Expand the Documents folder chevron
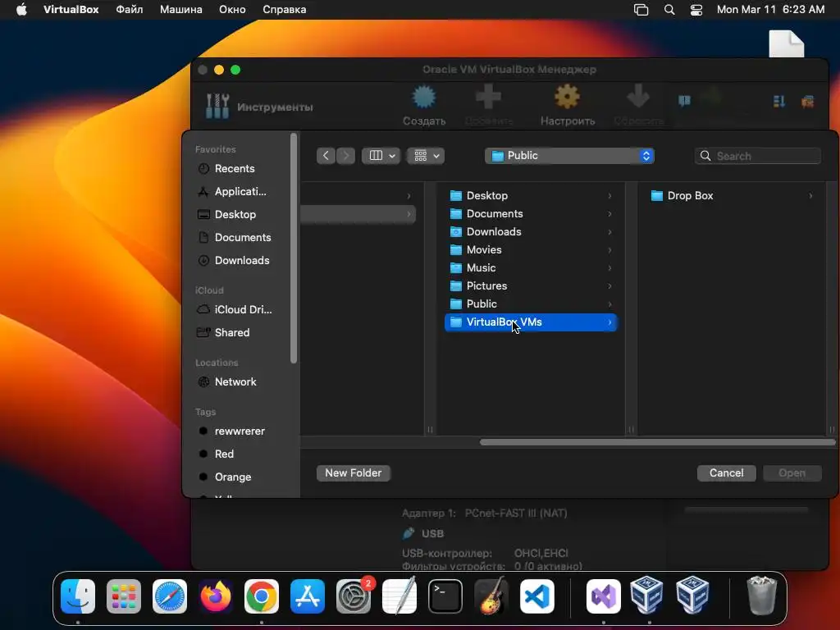This screenshot has width=840, height=630. [x=609, y=214]
